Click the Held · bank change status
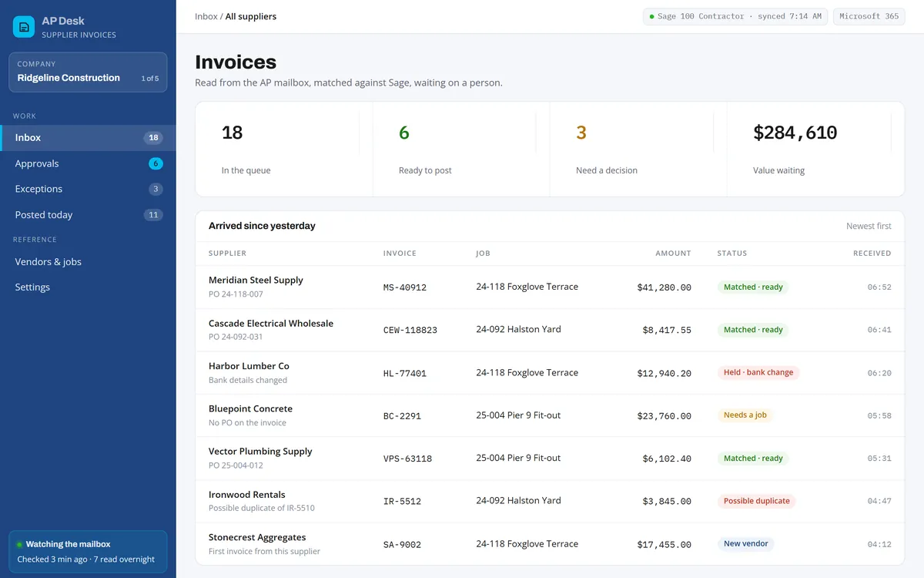The width and height of the screenshot is (924, 578). click(758, 372)
